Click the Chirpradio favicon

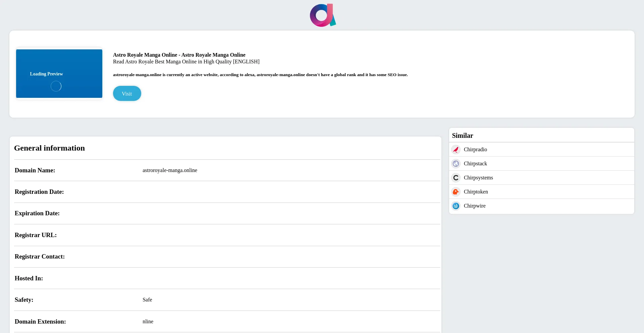click(456, 150)
